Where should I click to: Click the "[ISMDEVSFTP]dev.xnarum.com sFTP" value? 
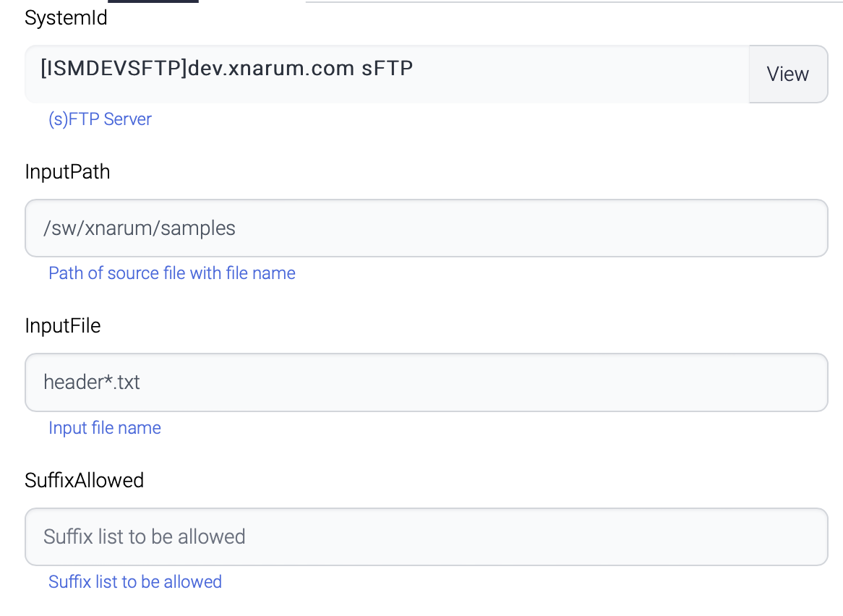[227, 69]
